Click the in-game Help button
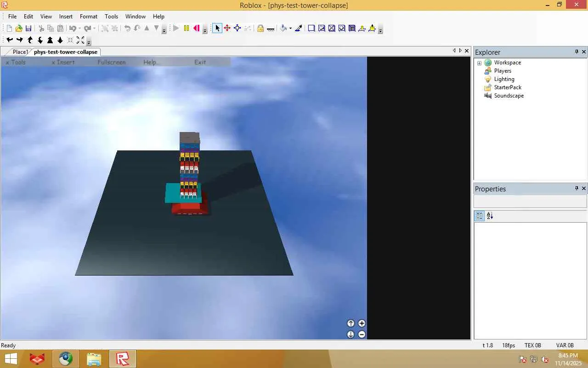588x368 pixels. (151, 62)
